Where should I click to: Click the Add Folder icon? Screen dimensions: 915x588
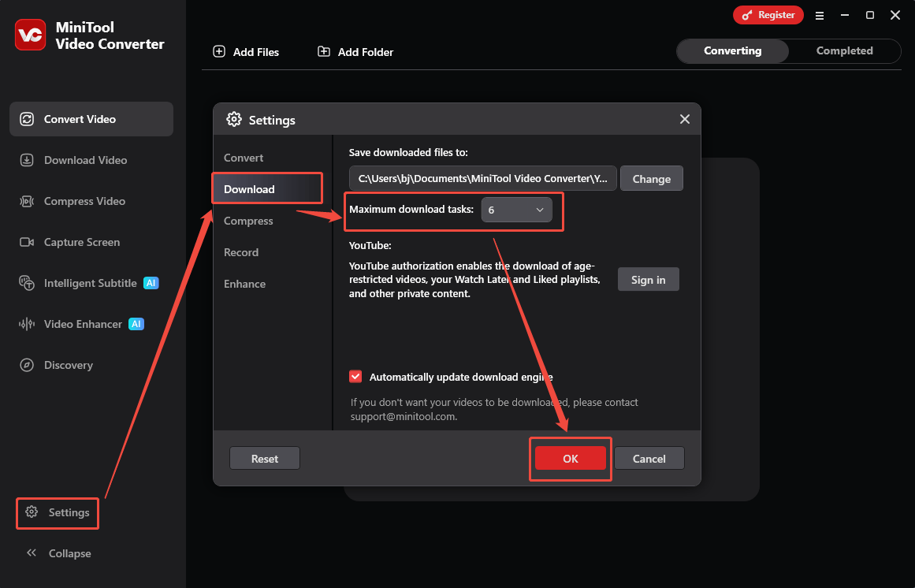[324, 51]
